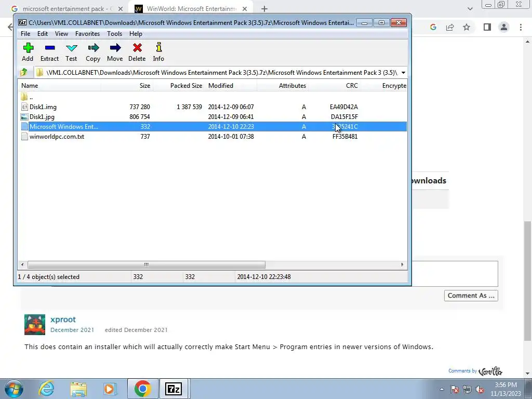Screen dimensions: 532x399
Task: Open the File menu
Action: 25,34
